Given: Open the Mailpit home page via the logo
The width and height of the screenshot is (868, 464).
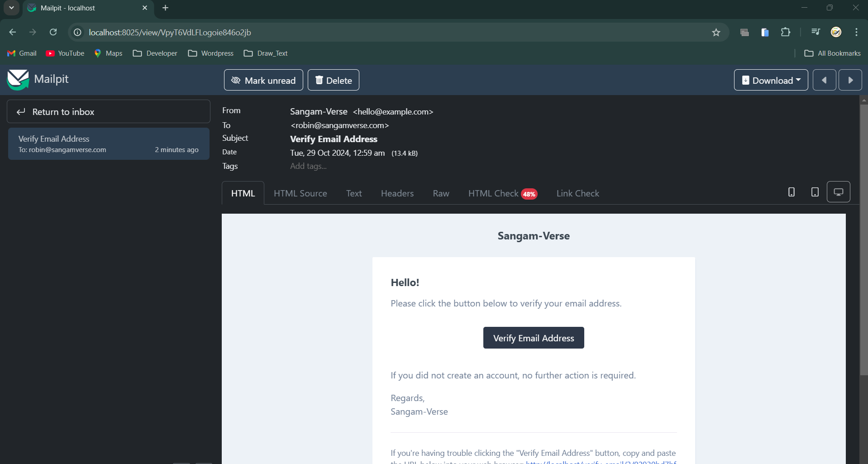Looking at the screenshot, I should coord(38,80).
